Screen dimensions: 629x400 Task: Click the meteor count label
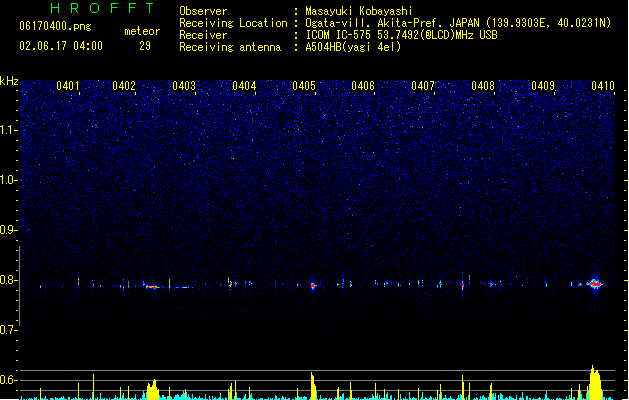(142, 31)
